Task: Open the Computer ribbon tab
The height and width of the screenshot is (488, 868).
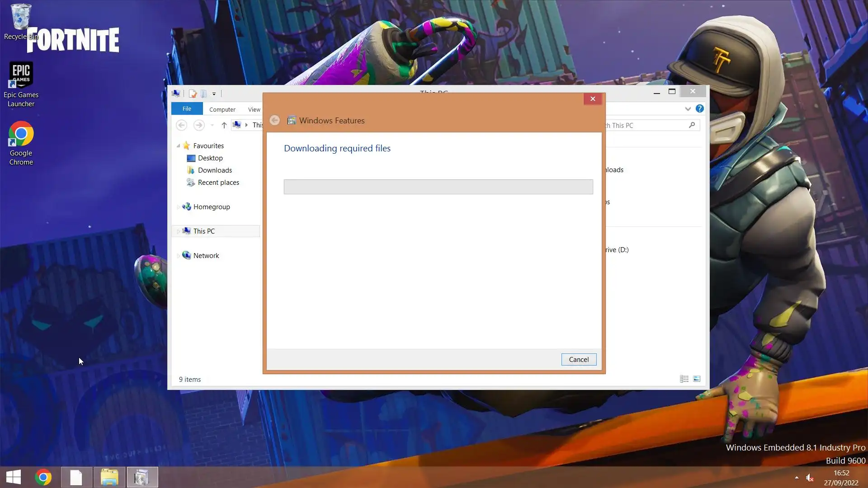Action: pyautogui.click(x=222, y=109)
